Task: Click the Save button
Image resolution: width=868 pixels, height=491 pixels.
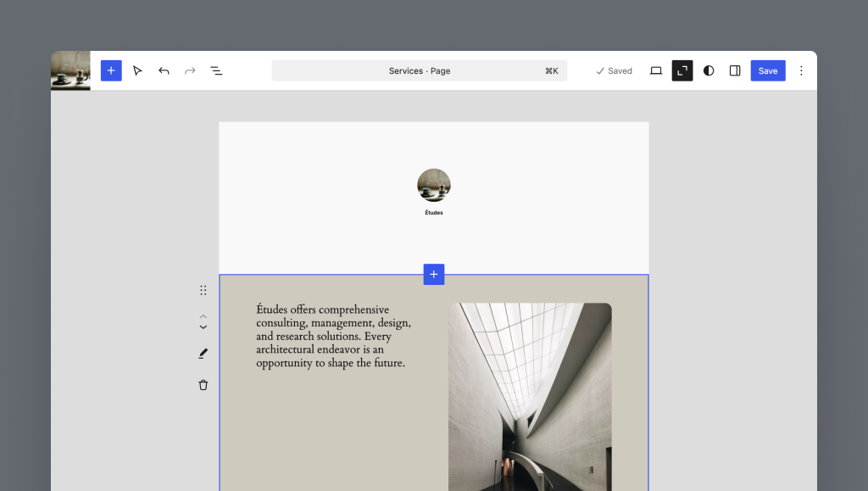Action: [767, 70]
